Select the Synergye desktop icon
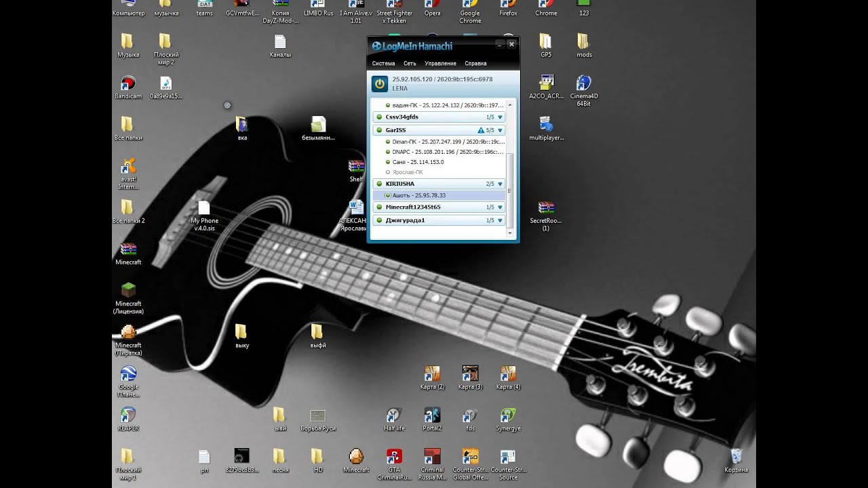 (x=508, y=419)
